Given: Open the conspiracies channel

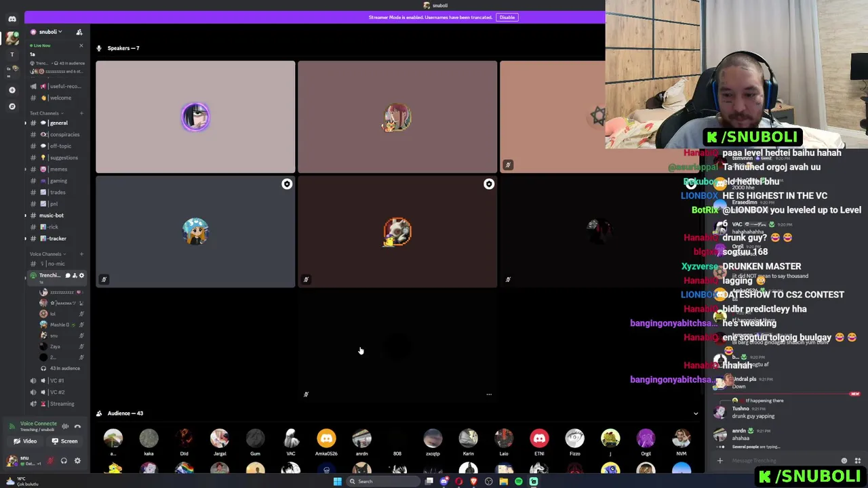Looking at the screenshot, I should pos(57,134).
